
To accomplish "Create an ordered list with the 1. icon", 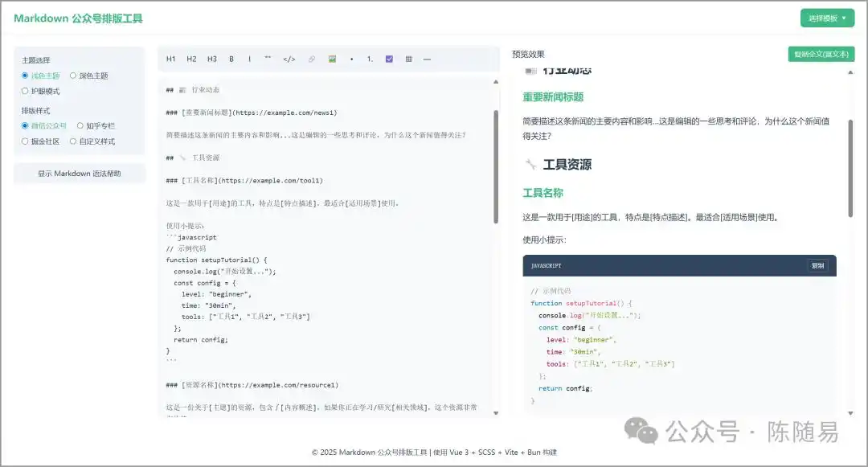I will pos(371,59).
